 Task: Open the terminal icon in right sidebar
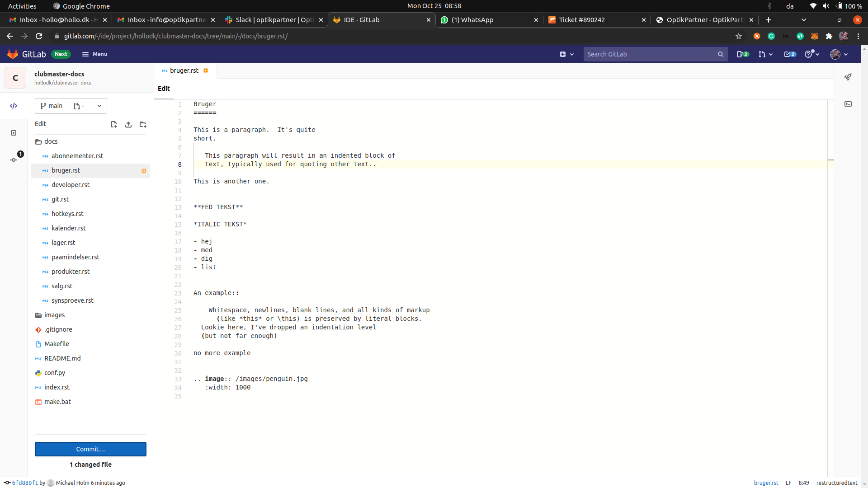coord(848,104)
